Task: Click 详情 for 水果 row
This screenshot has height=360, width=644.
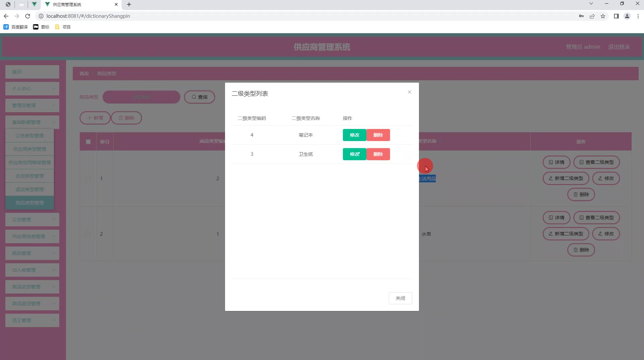Action: point(556,218)
